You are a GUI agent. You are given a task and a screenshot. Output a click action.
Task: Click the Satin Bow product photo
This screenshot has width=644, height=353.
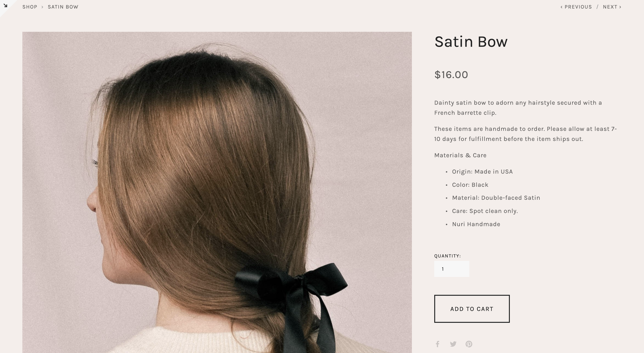[217, 192]
